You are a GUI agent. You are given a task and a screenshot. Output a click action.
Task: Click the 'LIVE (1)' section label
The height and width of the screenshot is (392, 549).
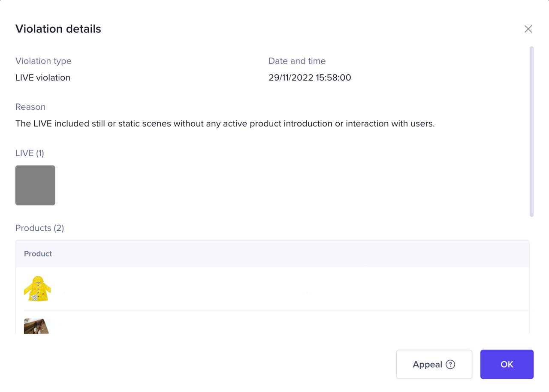pos(30,153)
